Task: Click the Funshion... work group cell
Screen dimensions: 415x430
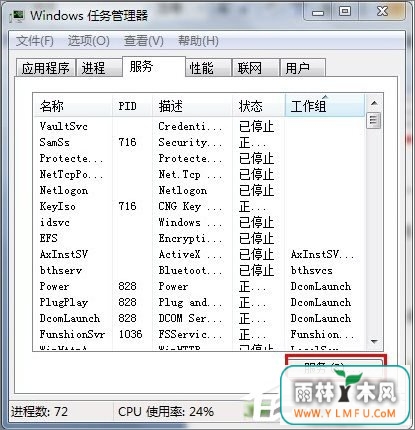Action: click(322, 334)
